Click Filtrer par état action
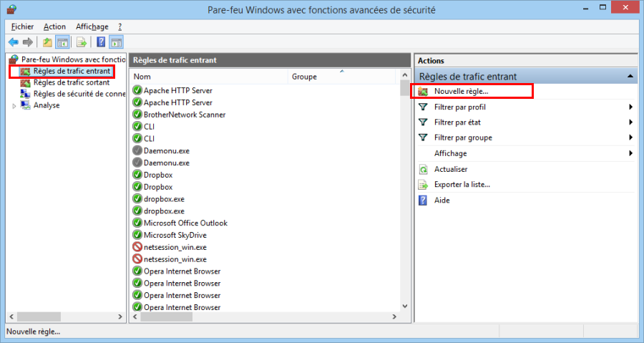 (457, 122)
